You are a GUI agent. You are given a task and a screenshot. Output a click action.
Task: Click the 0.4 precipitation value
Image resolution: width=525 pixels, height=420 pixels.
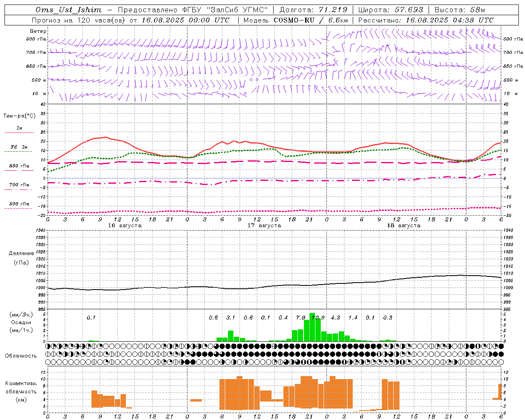(x=283, y=317)
